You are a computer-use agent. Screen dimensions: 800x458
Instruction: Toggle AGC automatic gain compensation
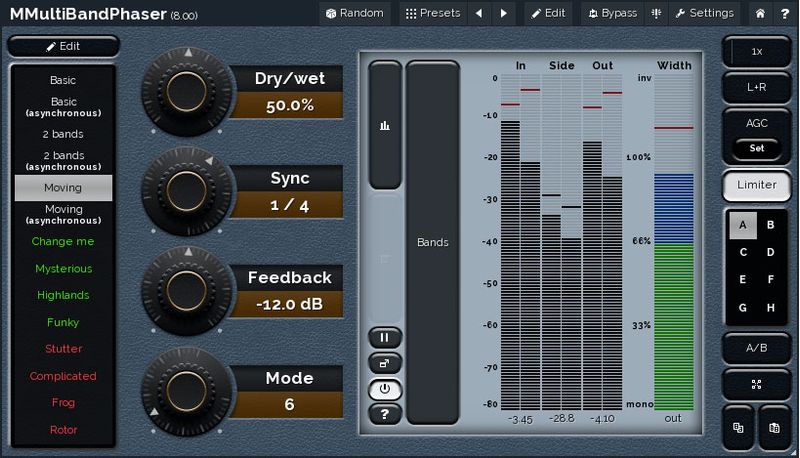(757, 123)
